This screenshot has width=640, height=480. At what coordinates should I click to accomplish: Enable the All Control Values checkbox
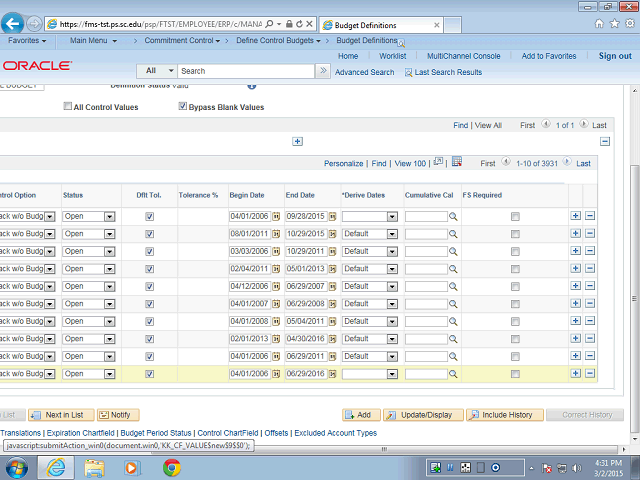pyautogui.click(x=68, y=107)
